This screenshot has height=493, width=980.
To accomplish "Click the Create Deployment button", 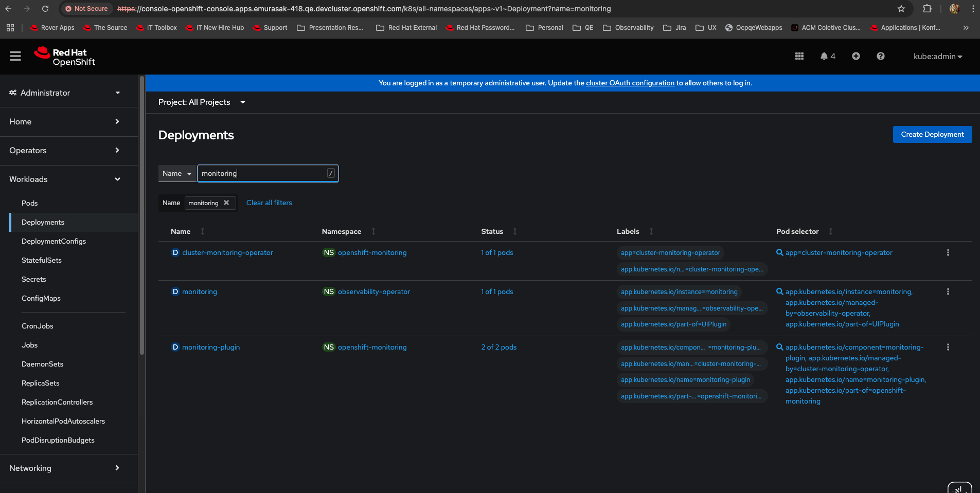I will (932, 135).
